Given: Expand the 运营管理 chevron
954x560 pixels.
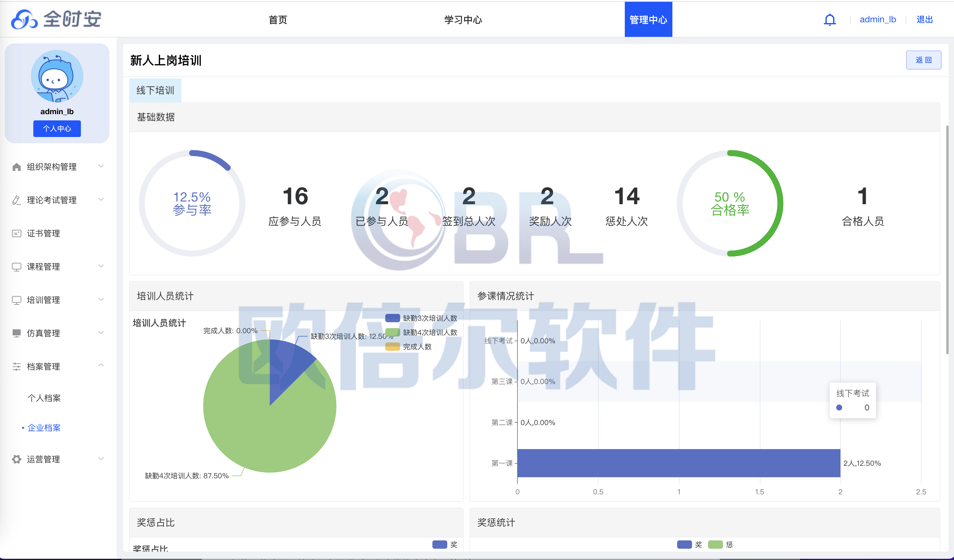Looking at the screenshot, I should point(101,459).
